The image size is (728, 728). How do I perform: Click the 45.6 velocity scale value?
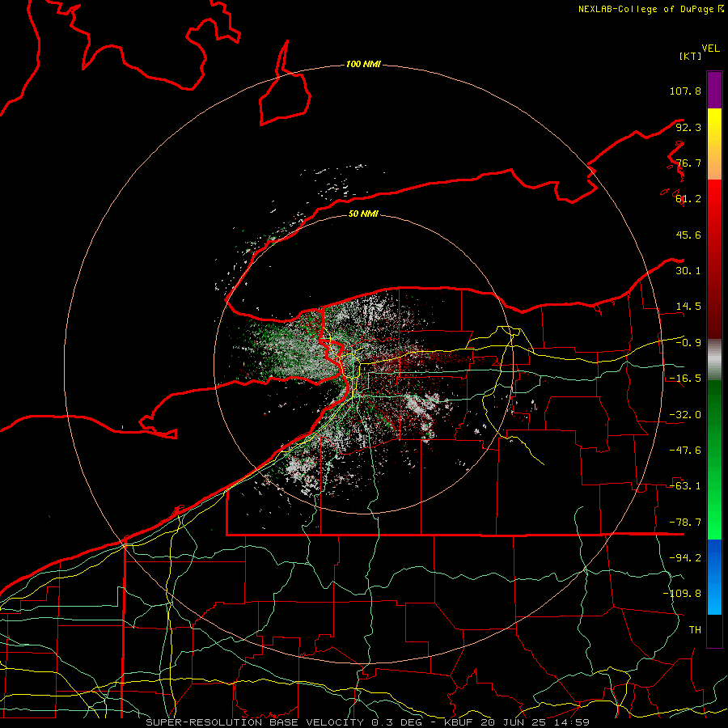click(x=688, y=235)
